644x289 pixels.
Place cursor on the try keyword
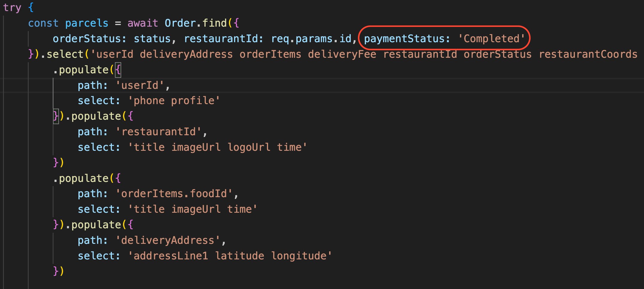(x=12, y=7)
